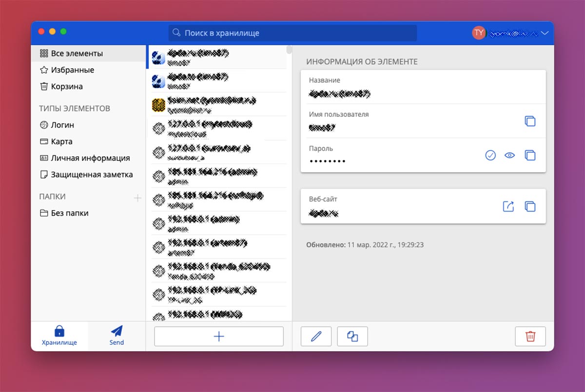Select the Без папки folder
Viewport: 585px width, 392px height.
pyautogui.click(x=70, y=213)
